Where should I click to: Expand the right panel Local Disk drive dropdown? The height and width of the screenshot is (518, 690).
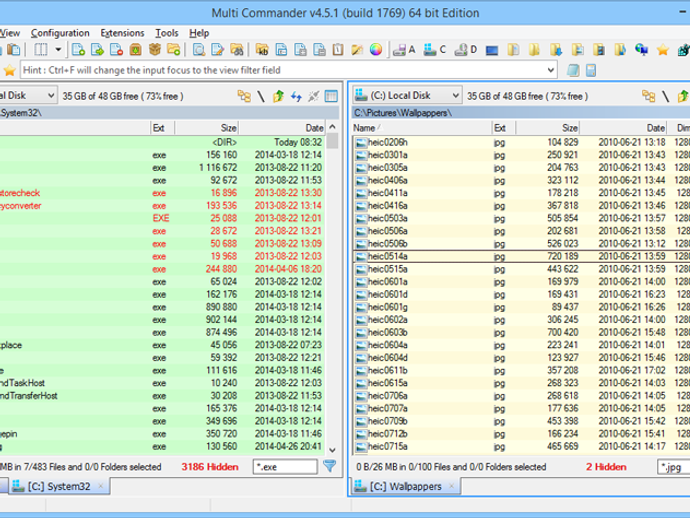tap(455, 96)
